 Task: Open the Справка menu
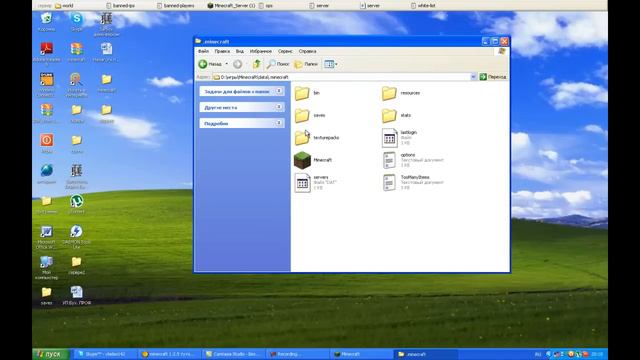[307, 51]
